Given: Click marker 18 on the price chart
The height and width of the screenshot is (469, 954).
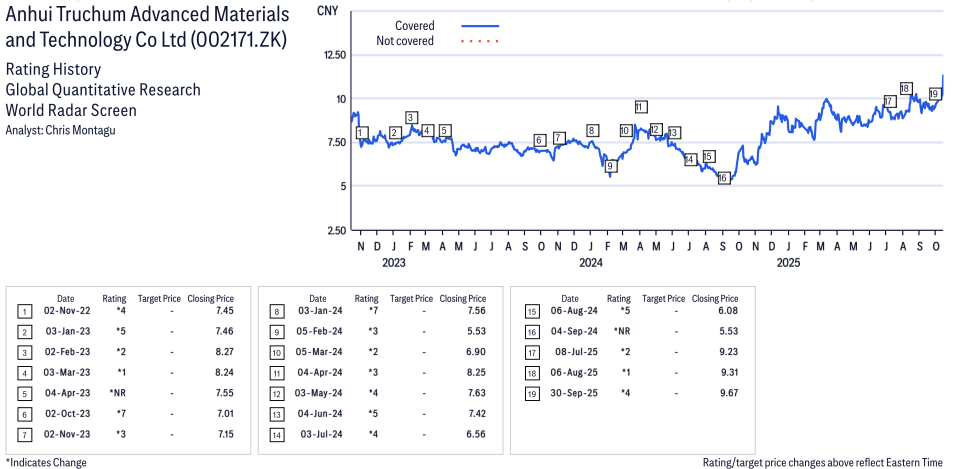Looking at the screenshot, I should tap(905, 88).
